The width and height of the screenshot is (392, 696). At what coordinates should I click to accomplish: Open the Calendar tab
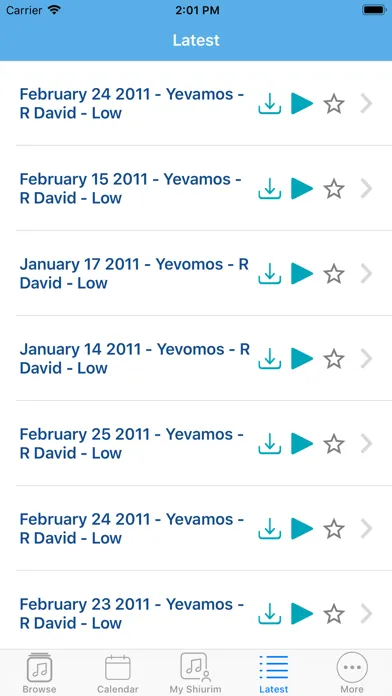click(x=118, y=673)
